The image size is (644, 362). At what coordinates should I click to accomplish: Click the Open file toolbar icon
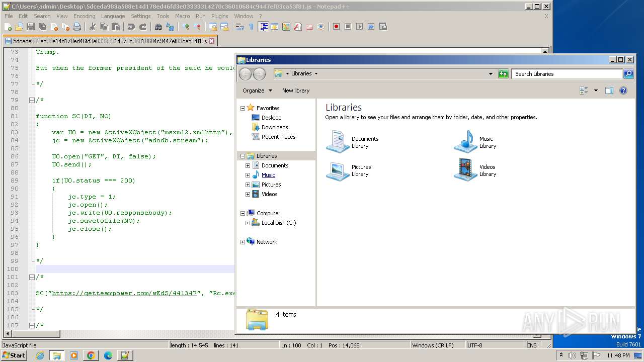tap(19, 27)
